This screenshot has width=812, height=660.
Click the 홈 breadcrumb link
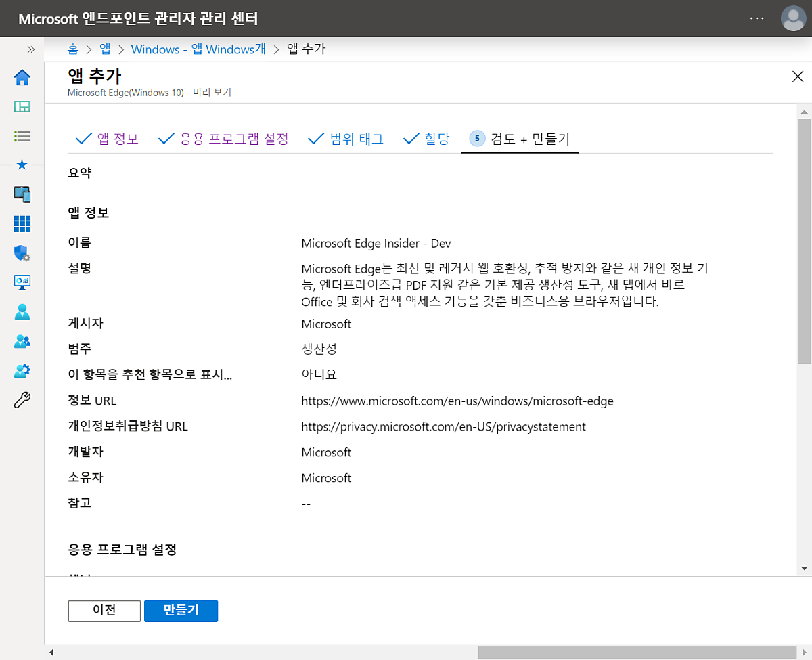73,49
